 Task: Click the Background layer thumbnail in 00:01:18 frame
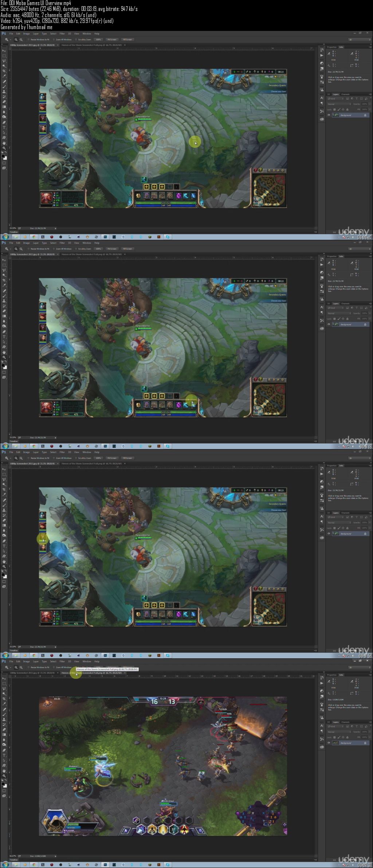pyautogui.click(x=335, y=324)
